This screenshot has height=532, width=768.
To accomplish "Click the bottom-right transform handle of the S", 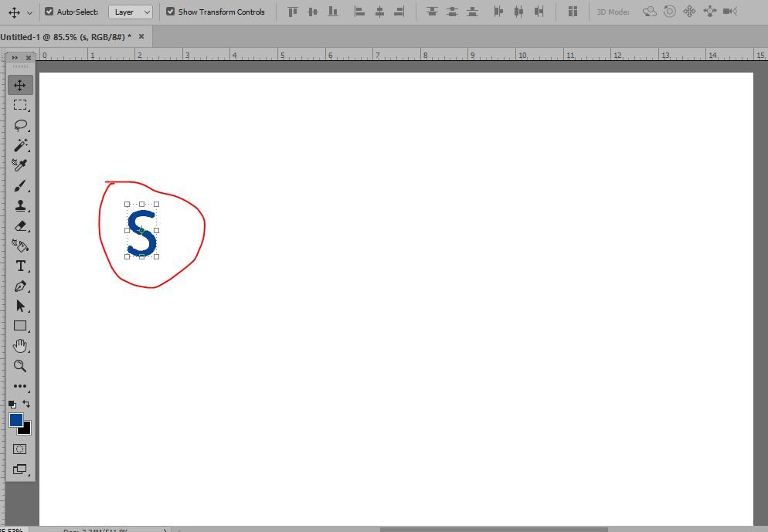I will coord(157,256).
